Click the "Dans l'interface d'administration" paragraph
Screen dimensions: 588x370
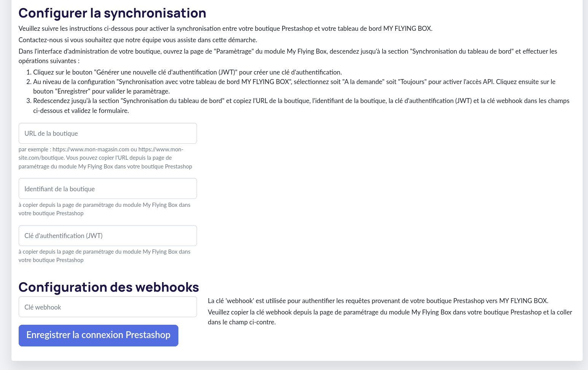click(288, 56)
